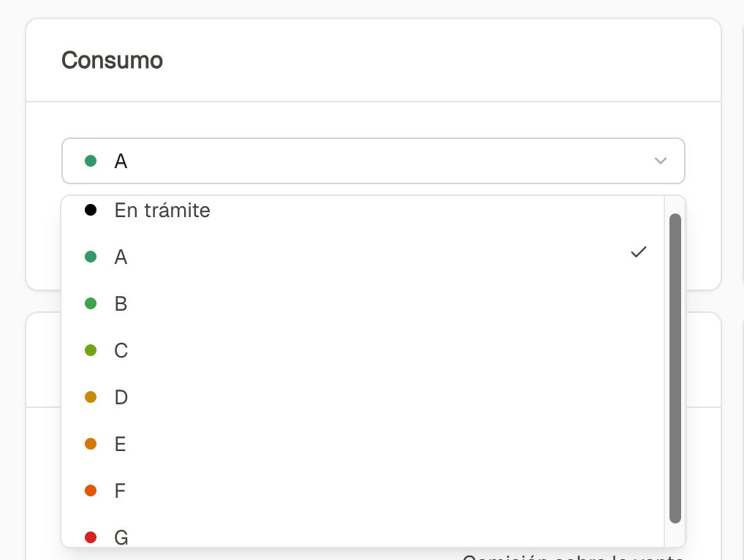Screen dimensions: 744x560
Task: Click the orange dot beside option E
Action: pos(91,444)
